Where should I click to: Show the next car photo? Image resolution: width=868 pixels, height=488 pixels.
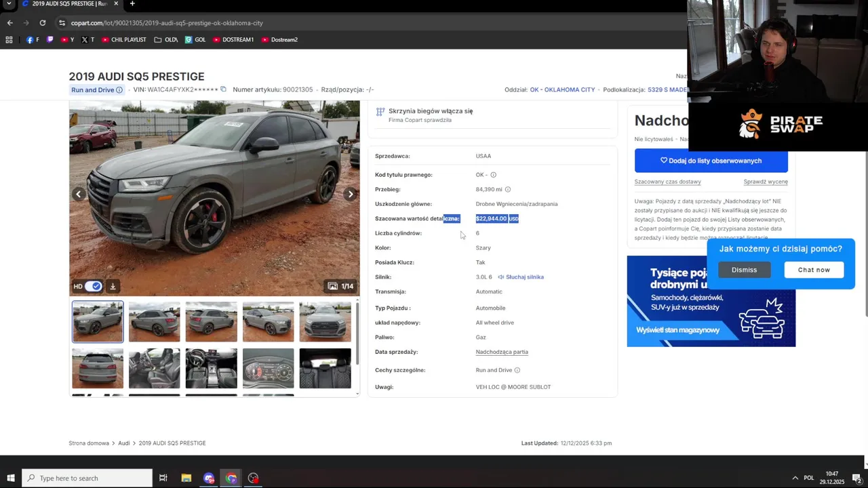[x=351, y=195]
